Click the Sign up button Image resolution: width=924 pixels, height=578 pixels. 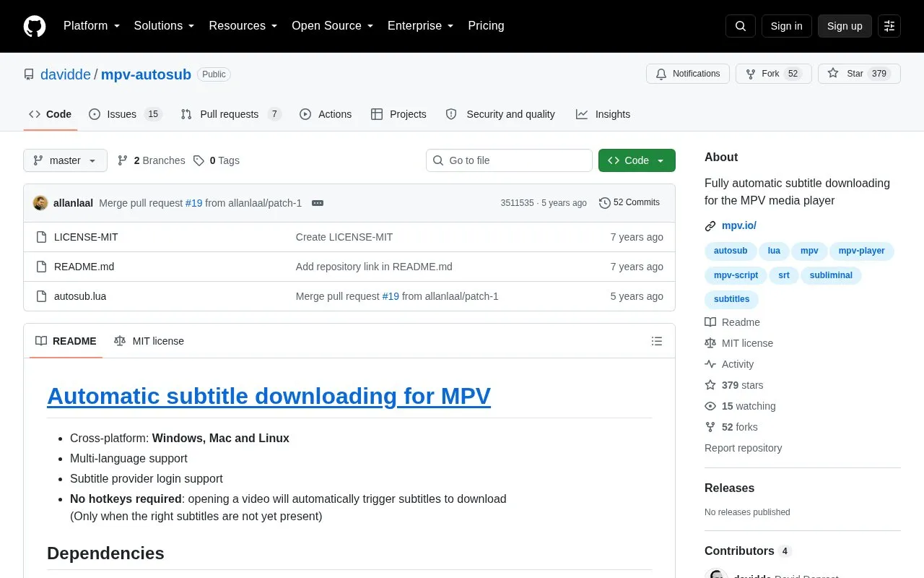tap(845, 26)
